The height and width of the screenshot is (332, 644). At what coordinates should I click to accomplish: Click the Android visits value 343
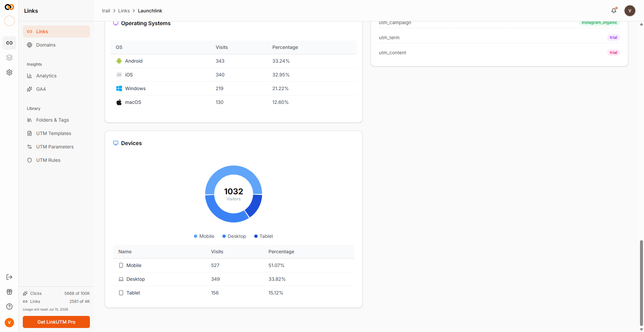click(x=220, y=61)
